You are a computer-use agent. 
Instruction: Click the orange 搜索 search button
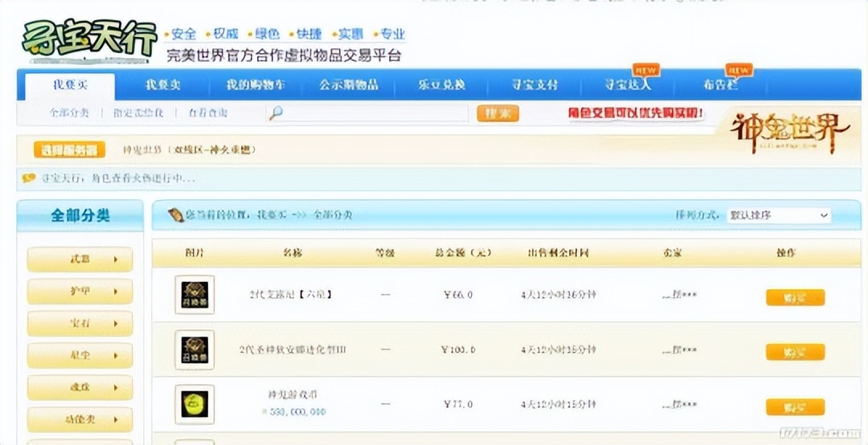497,113
